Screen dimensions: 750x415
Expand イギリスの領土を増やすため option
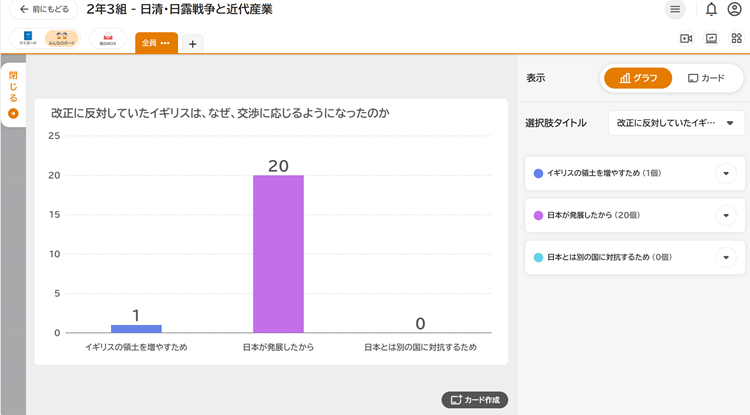click(727, 173)
